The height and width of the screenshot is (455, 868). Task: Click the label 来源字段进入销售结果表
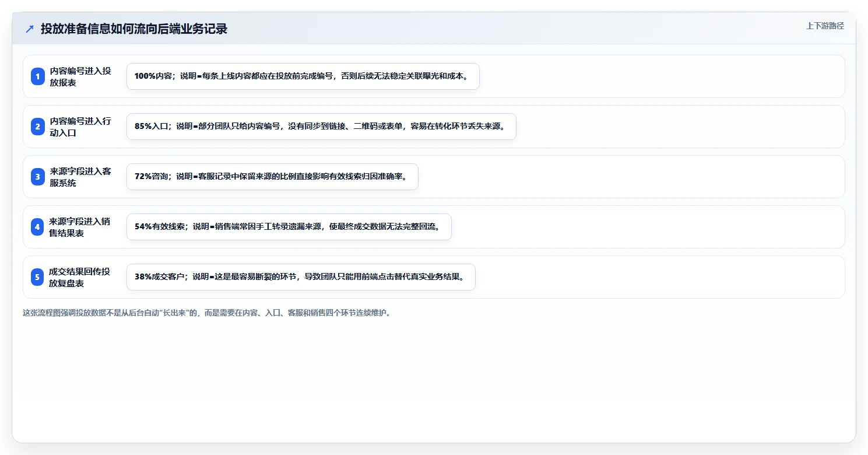80,227
